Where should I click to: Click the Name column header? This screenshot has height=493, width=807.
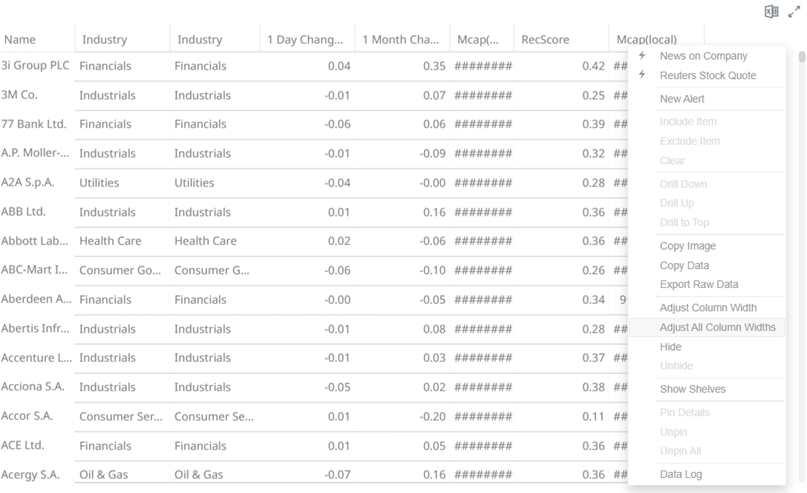click(x=20, y=40)
